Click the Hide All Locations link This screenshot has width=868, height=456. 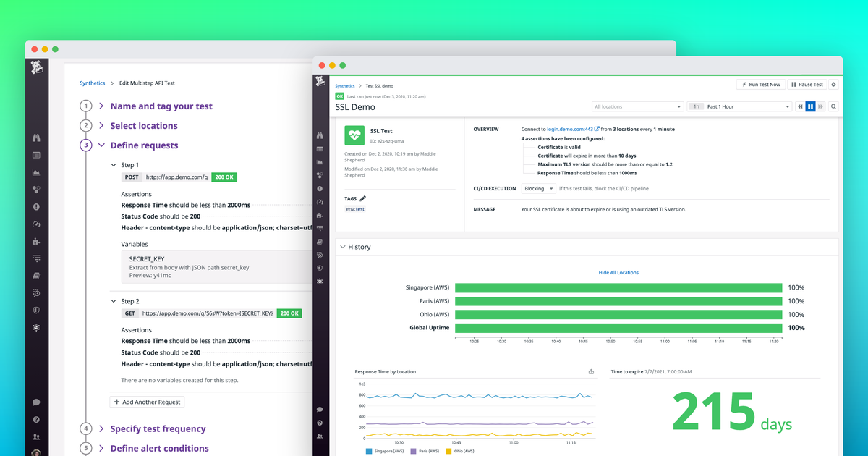[618, 273]
